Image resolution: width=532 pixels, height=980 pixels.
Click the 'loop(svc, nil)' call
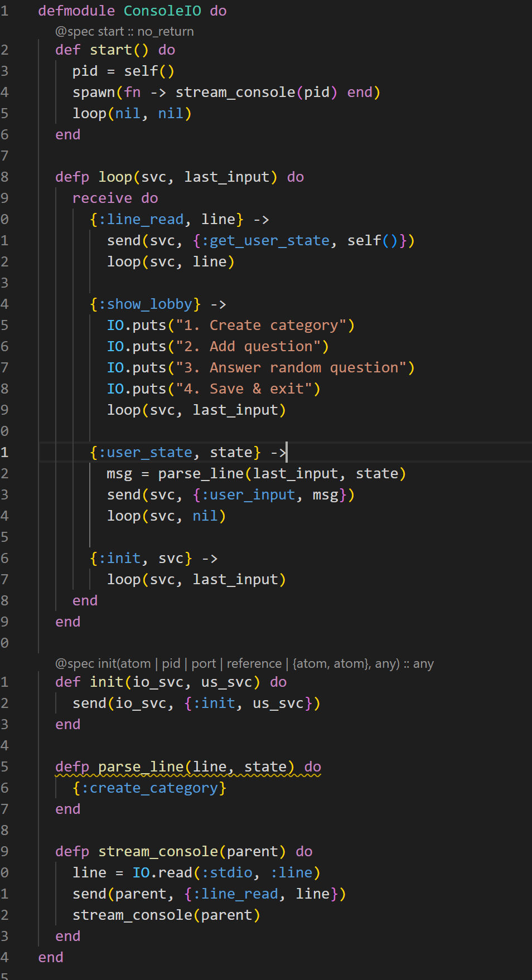tap(166, 516)
